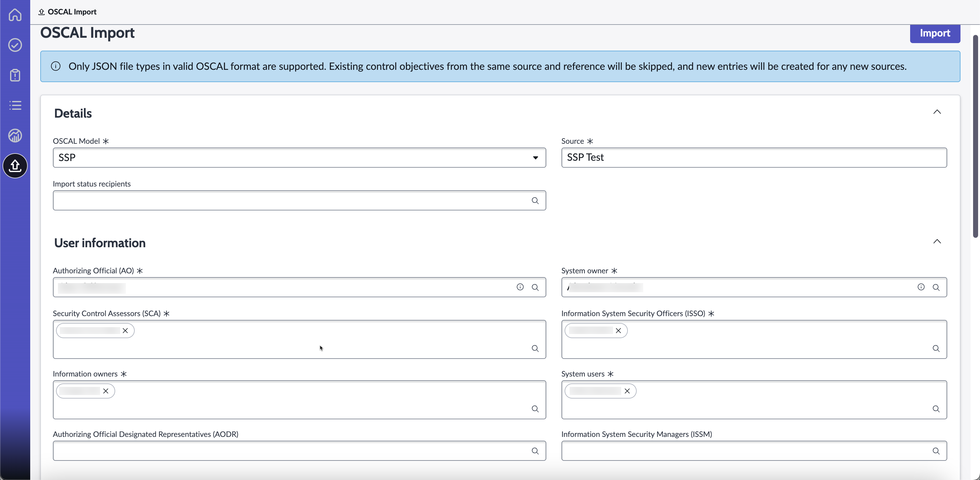
Task: Click the upload icon in breadcrumb
Action: pos(42,12)
